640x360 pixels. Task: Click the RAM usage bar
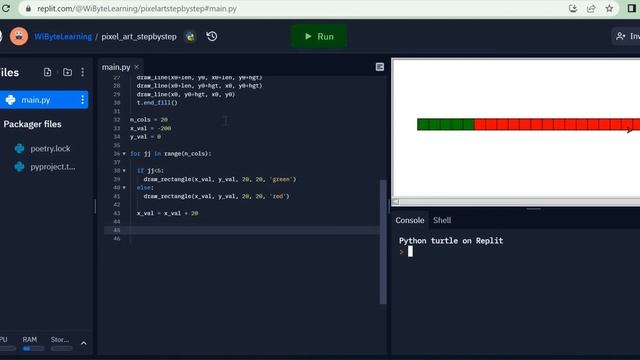point(33,349)
